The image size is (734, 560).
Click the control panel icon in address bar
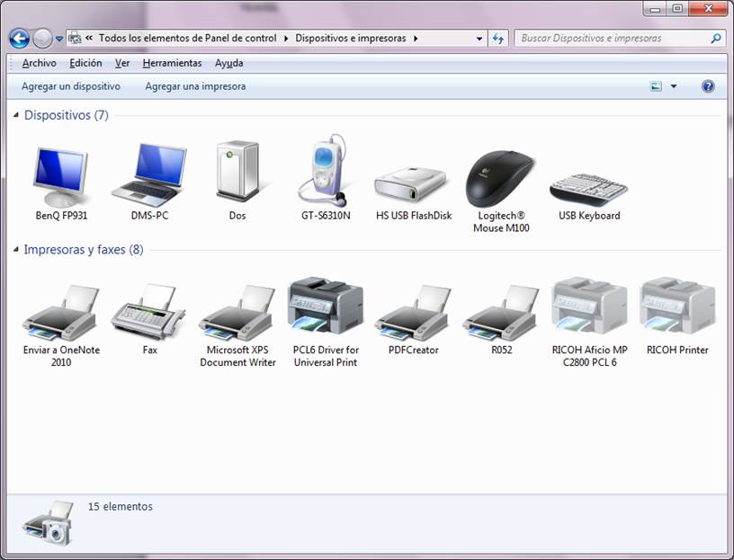(x=75, y=39)
